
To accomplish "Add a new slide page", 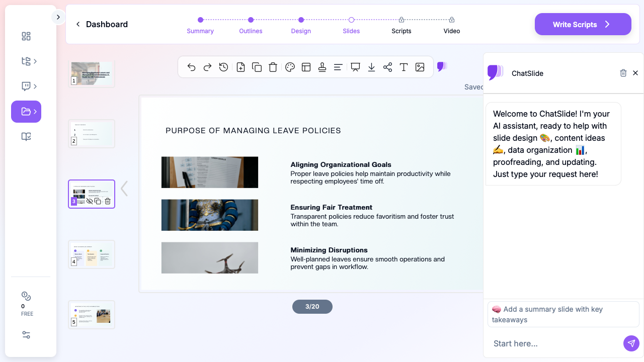I will [240, 67].
